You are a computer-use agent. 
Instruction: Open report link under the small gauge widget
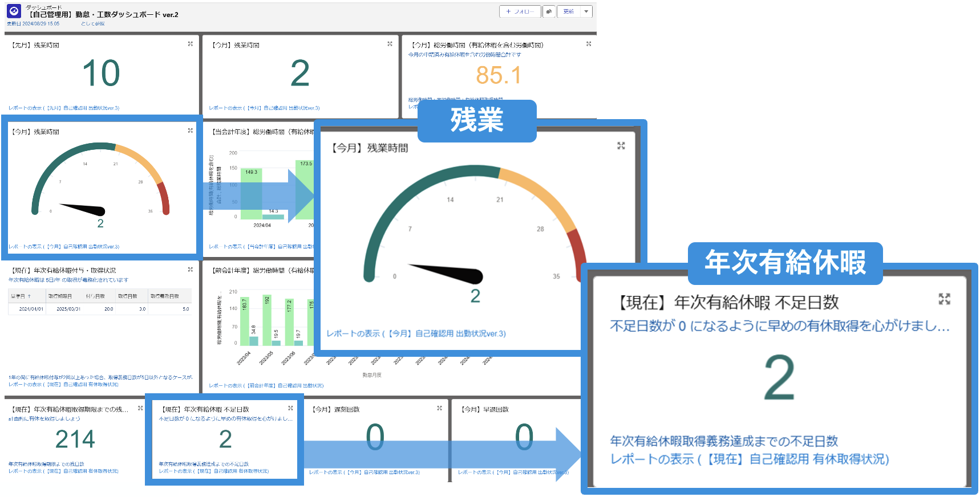click(64, 247)
